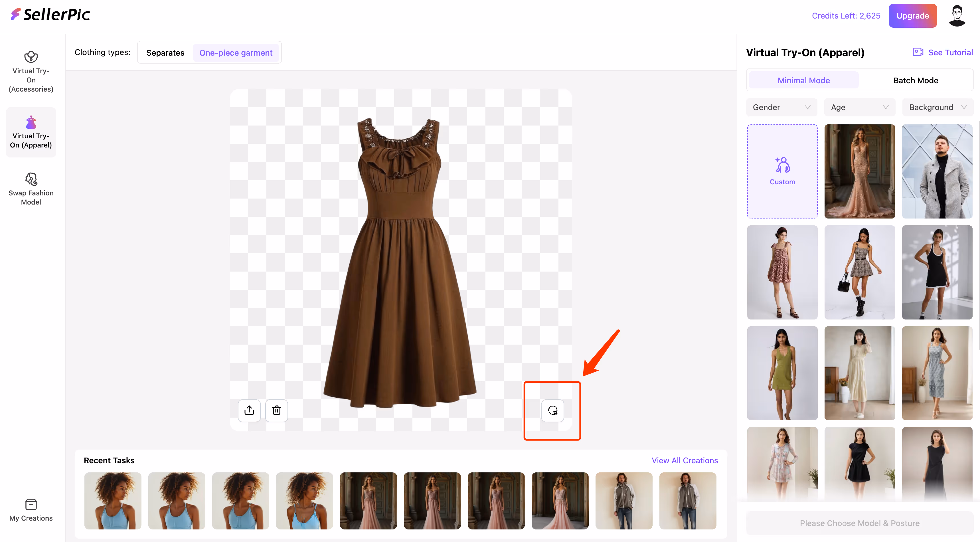Switch to Batch Mode
The height and width of the screenshot is (542, 980).
[915, 80]
